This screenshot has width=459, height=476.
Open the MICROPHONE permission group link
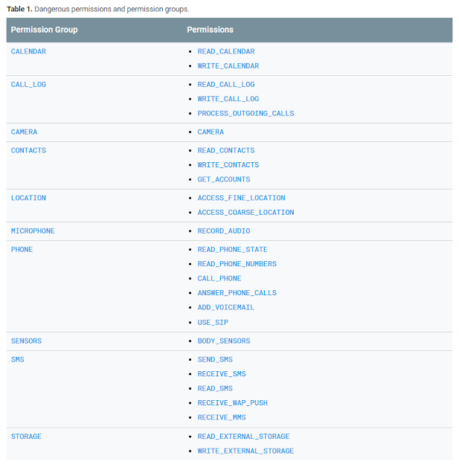pyautogui.click(x=33, y=231)
